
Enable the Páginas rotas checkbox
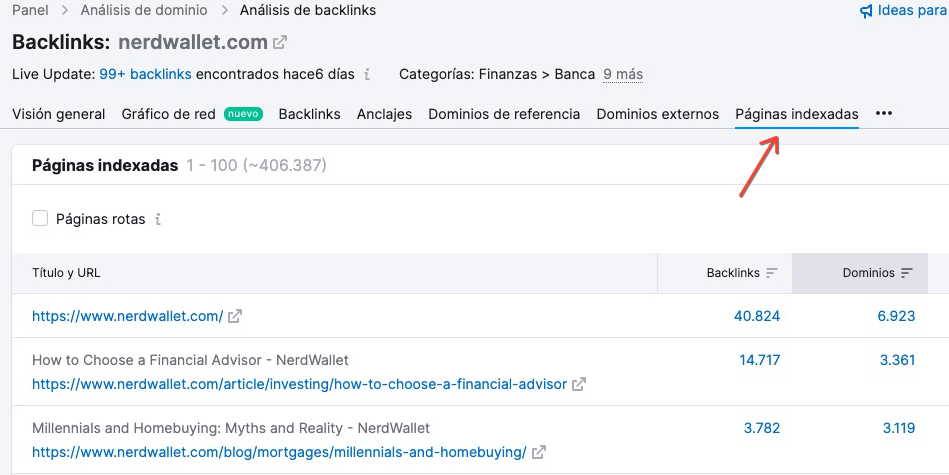[x=40, y=218]
